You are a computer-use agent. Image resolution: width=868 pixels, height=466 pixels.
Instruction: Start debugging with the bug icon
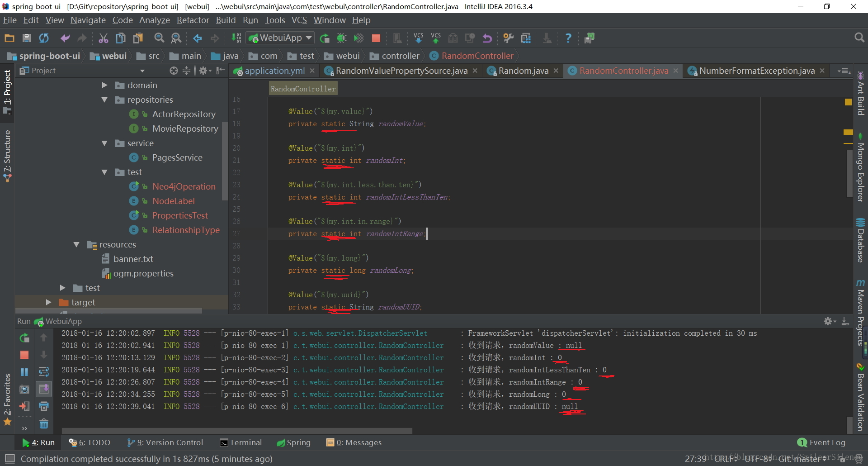tap(342, 38)
